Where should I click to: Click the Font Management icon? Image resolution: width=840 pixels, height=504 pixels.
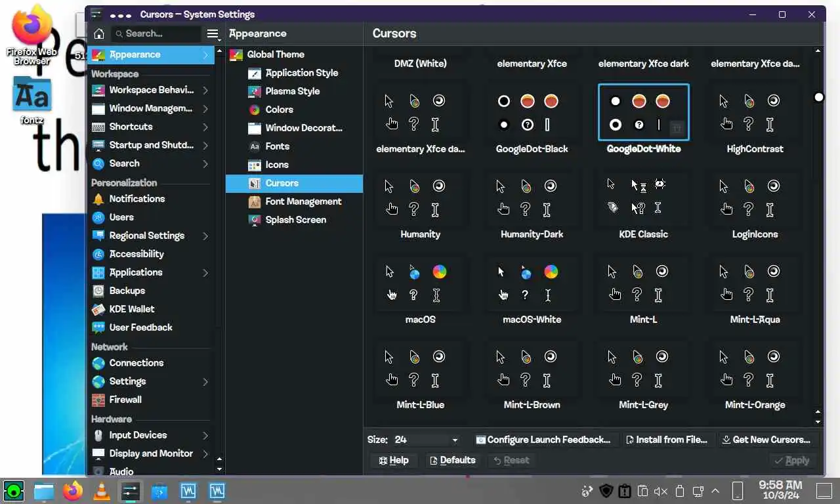(x=255, y=201)
